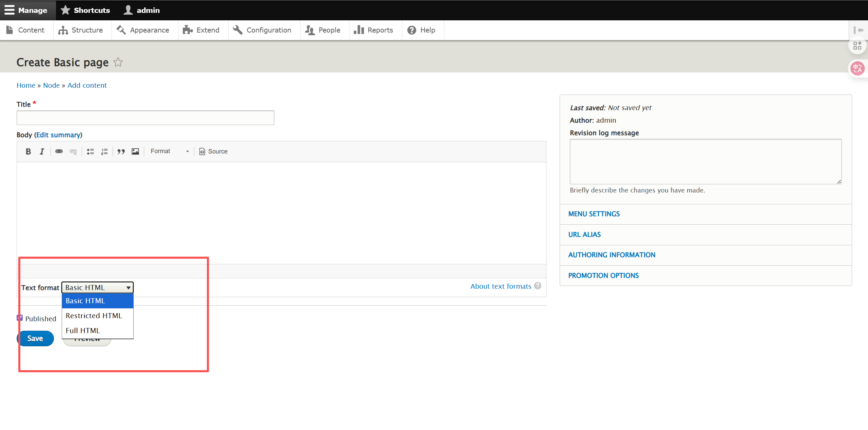Screen dimensions: 868x430
Task: Uncheck the Published checkbox
Action: (x=20, y=318)
